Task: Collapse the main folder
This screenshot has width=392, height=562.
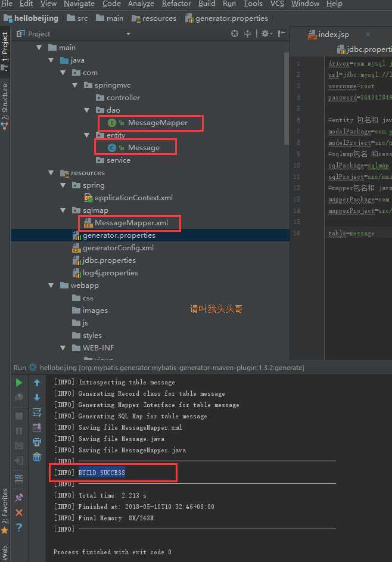Action: 39,47
